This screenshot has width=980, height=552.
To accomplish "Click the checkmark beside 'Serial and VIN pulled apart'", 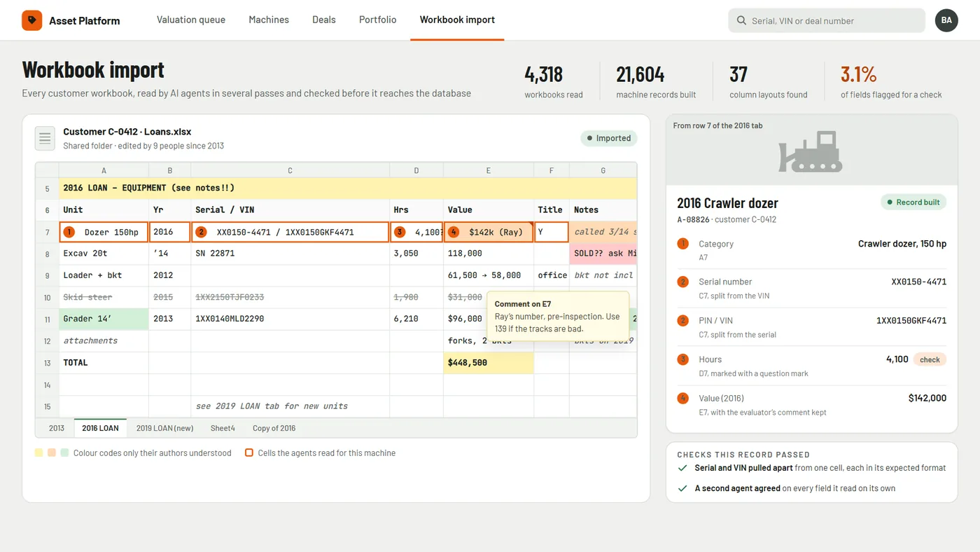I will [x=682, y=468].
